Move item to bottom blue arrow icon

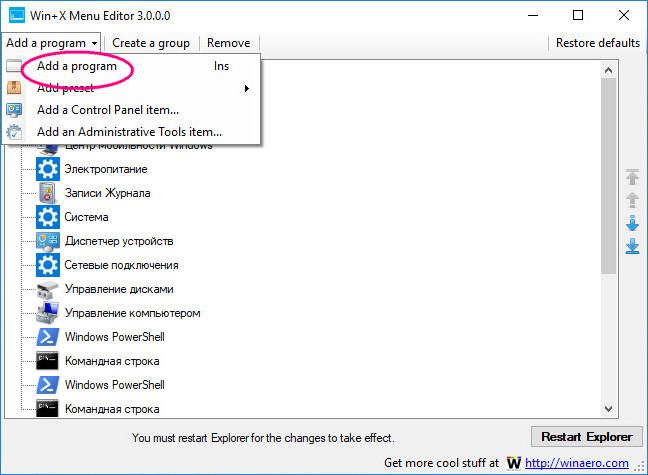pos(632,246)
